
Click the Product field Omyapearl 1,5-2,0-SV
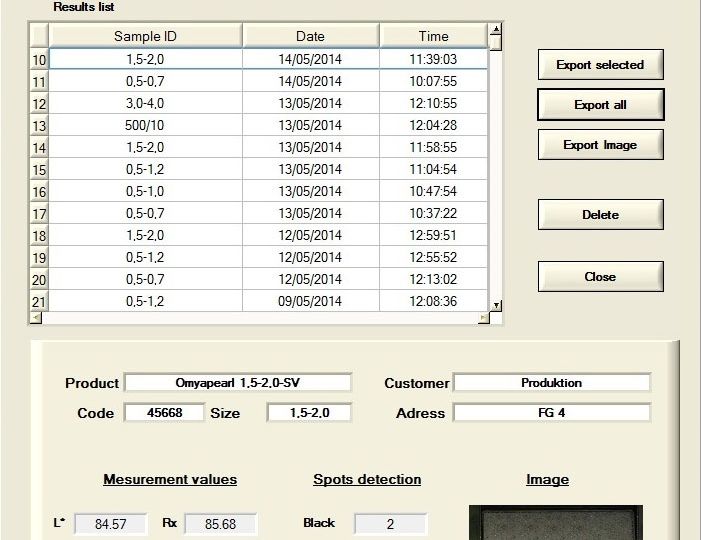click(238, 383)
